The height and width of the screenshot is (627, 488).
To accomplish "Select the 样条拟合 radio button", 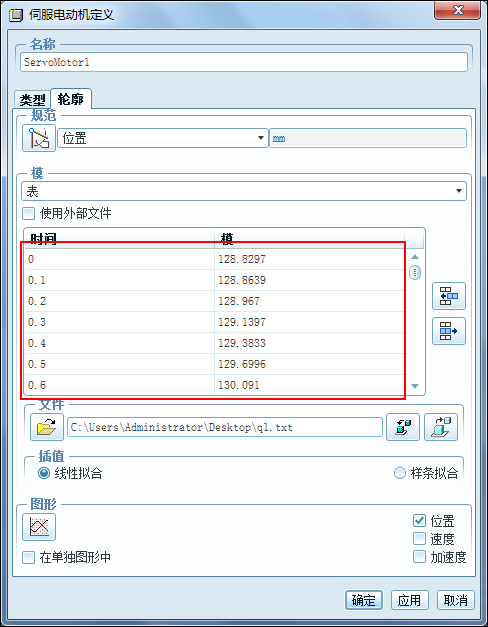I will (x=400, y=473).
